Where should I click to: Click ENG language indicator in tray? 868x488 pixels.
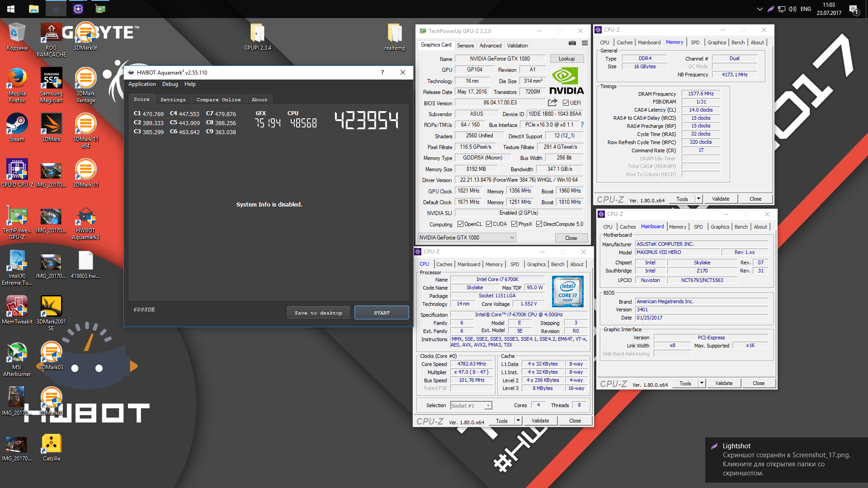tap(805, 9)
